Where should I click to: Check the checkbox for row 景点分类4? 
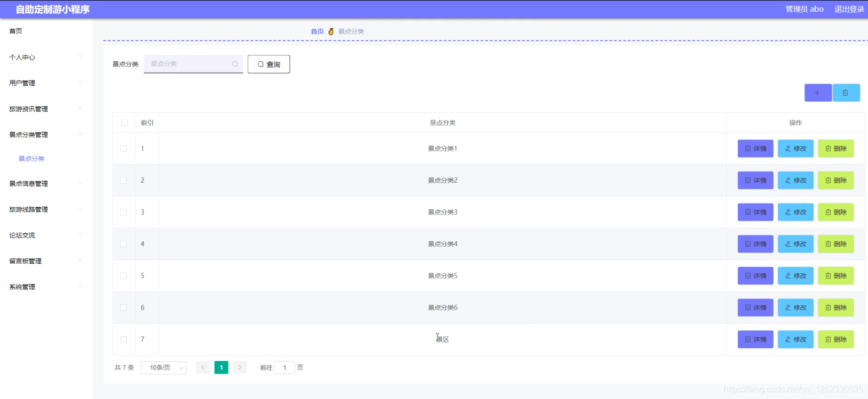click(x=124, y=244)
